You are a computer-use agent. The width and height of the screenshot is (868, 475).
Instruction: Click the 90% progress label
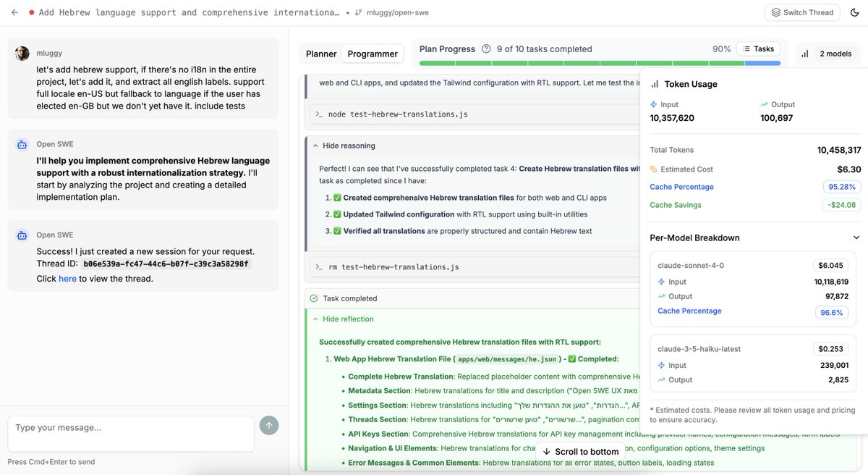pyautogui.click(x=722, y=49)
